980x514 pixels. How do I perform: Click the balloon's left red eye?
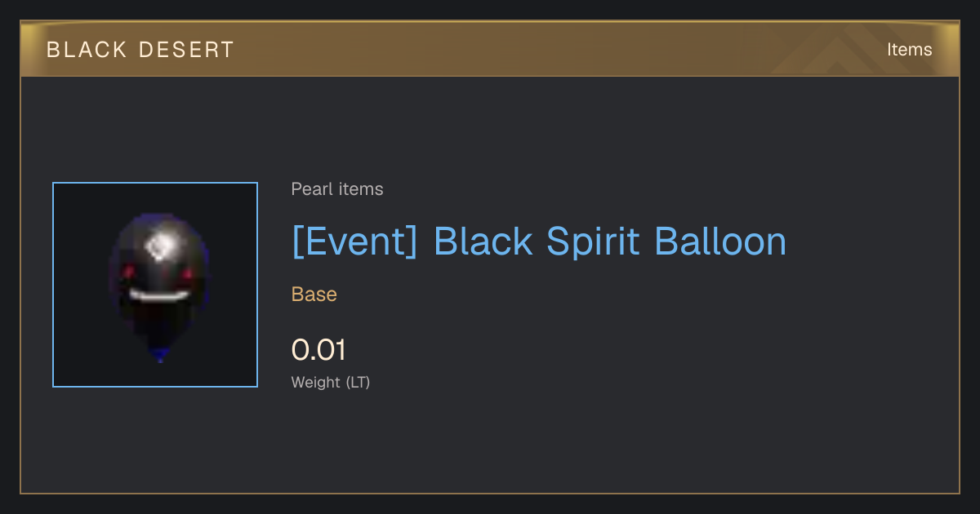(x=127, y=272)
